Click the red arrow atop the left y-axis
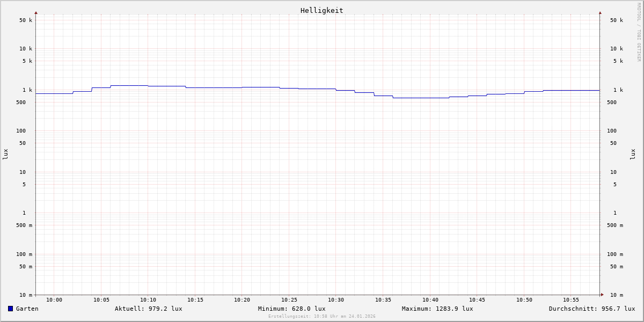The height and width of the screenshot is (322, 644). click(x=36, y=13)
